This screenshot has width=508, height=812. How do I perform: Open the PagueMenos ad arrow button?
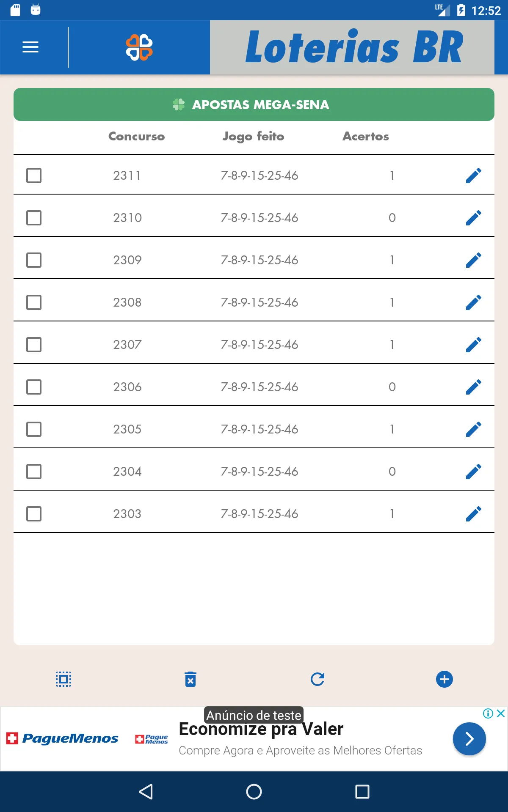pos(469,739)
